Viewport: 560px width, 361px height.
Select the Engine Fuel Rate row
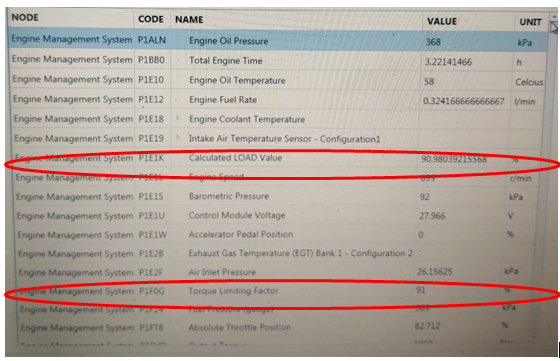point(278,100)
